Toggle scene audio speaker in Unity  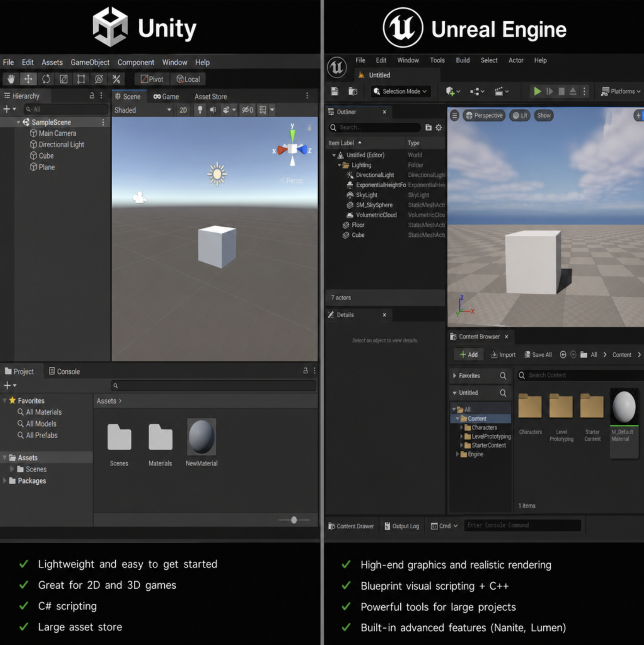(213, 110)
